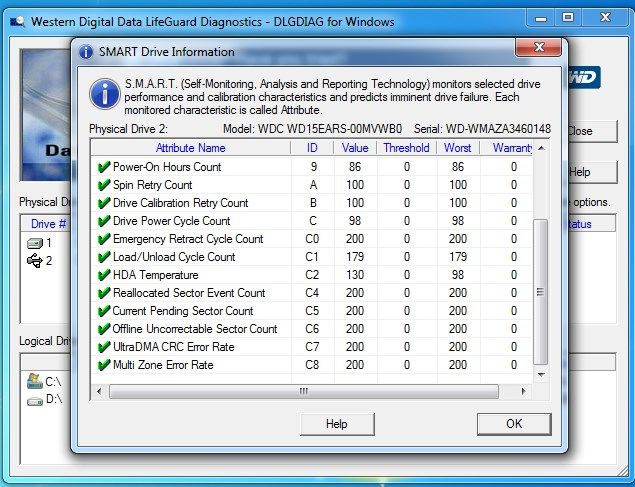The image size is (635, 487).
Task: Select the USB drive 2 icon
Action: tap(34, 261)
